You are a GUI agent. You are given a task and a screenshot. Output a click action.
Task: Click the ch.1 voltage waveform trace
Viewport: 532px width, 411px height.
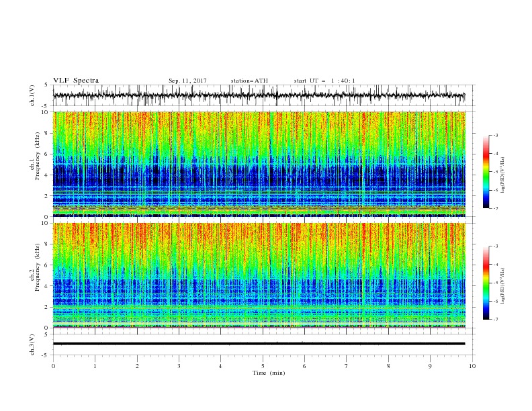259,95
